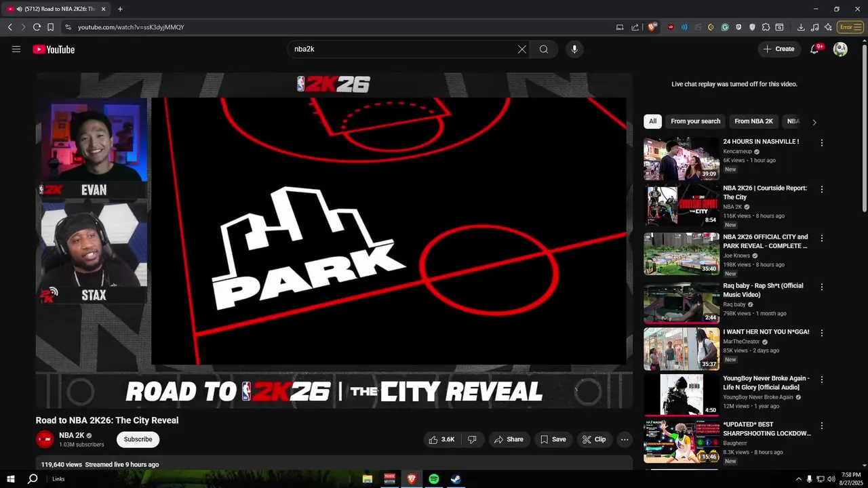
Task: Open the MarTheCreator channel name
Action: [x=741, y=342]
